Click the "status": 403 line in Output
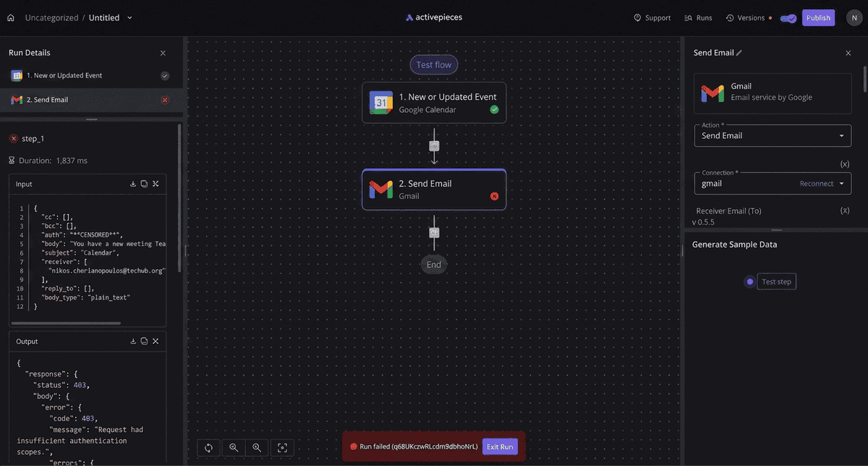This screenshot has height=466, width=868. click(x=61, y=385)
